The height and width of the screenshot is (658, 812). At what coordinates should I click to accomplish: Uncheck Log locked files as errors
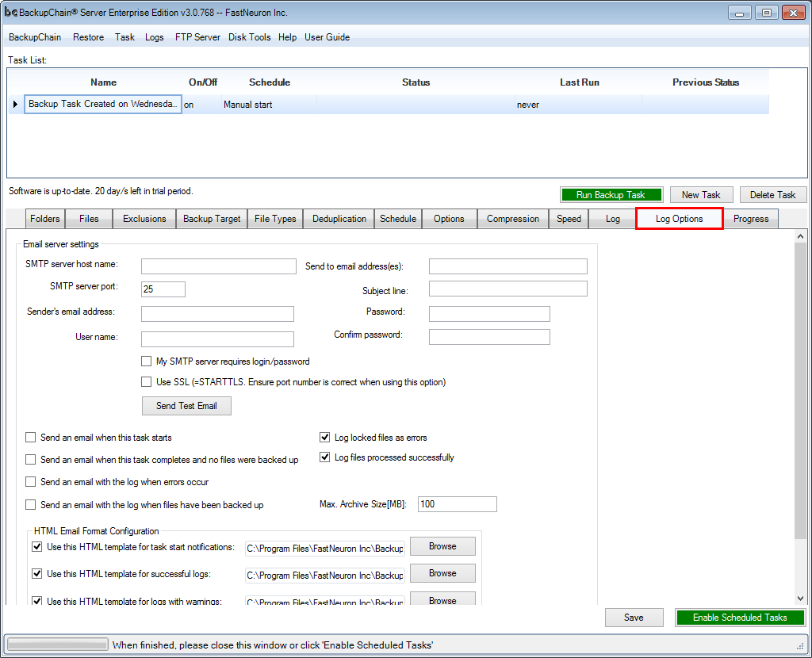(x=324, y=438)
